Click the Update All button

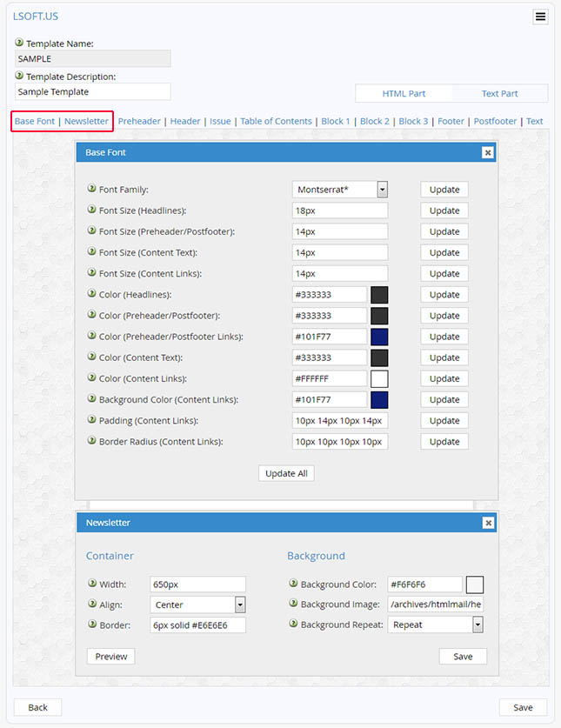286,473
